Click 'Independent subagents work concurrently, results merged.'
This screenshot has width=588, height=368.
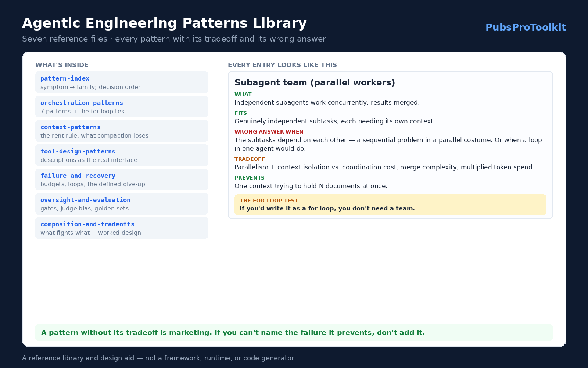327,102
